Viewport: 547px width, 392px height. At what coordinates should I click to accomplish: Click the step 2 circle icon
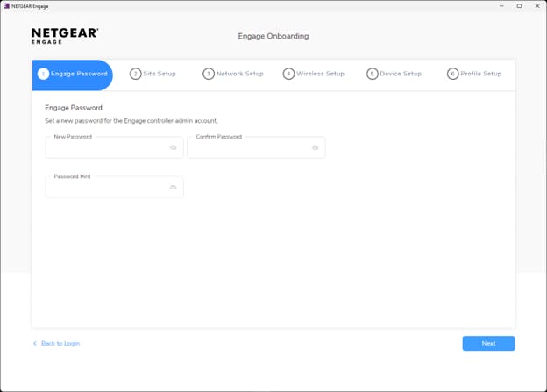coord(136,74)
